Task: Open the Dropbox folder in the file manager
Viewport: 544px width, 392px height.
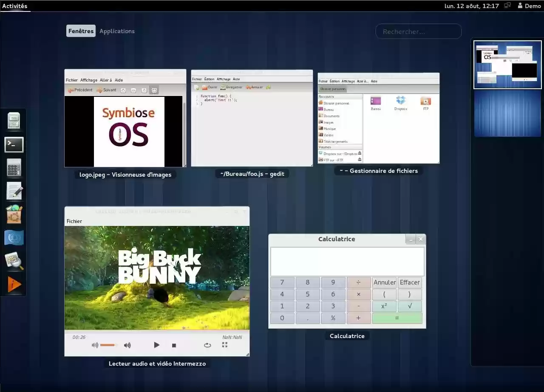Action: pos(401,102)
